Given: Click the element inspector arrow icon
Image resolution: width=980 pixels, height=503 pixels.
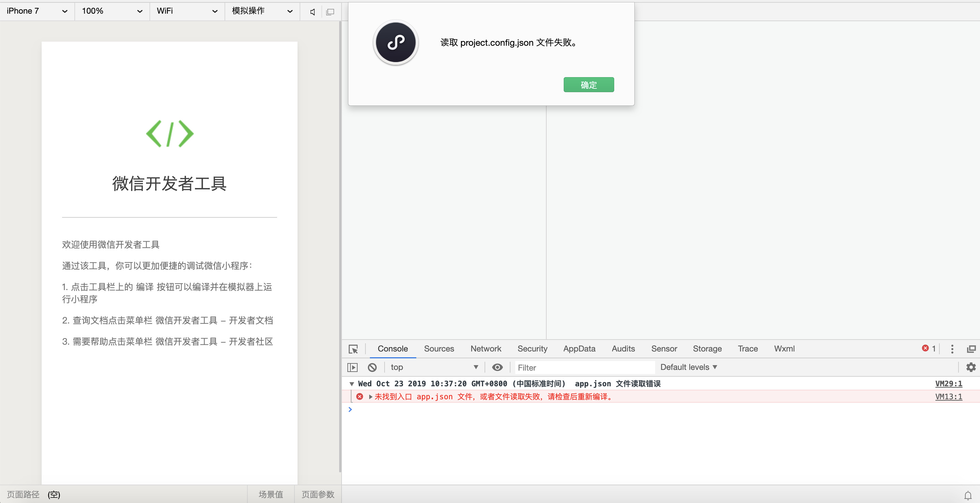Looking at the screenshot, I should pos(353,349).
